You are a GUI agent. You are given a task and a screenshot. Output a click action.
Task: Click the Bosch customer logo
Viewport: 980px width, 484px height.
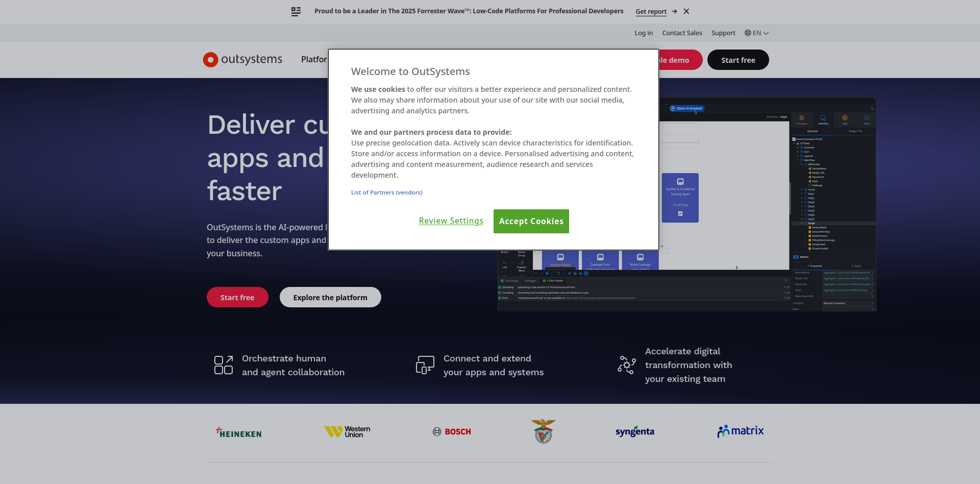tap(452, 432)
